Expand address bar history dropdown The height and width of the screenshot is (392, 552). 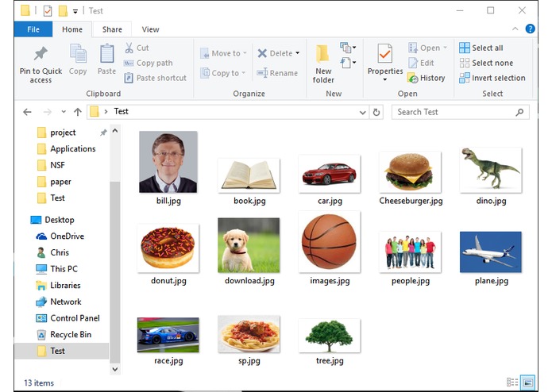363,113
